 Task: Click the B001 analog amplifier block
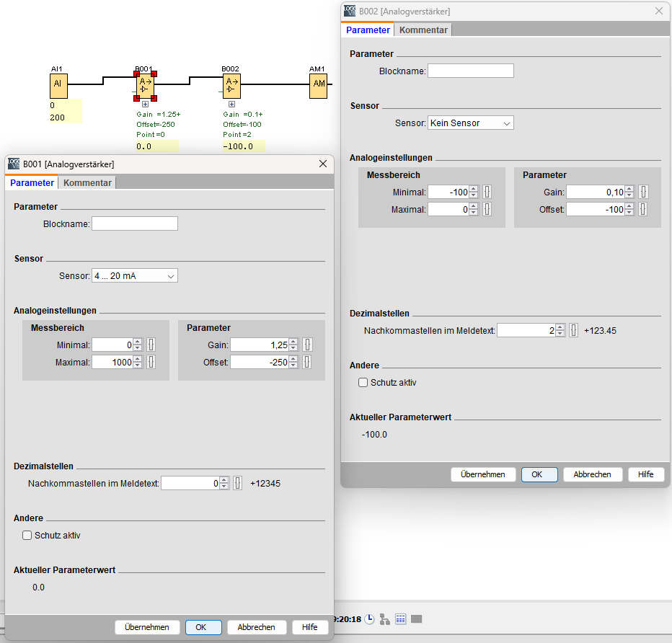pyautogui.click(x=145, y=86)
